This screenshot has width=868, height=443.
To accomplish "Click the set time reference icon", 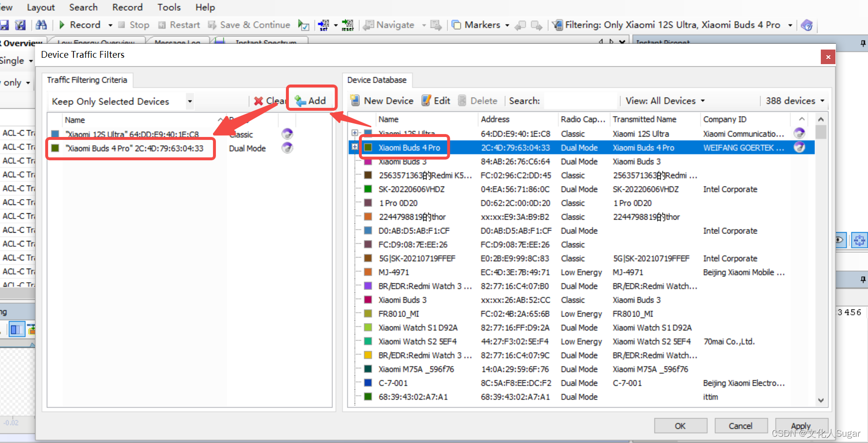I will click(x=323, y=25).
